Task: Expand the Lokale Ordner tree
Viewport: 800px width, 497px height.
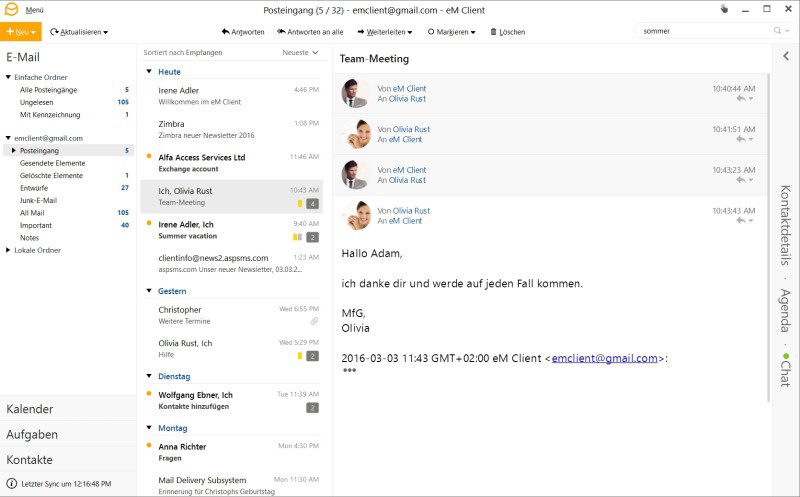Action: [8, 250]
